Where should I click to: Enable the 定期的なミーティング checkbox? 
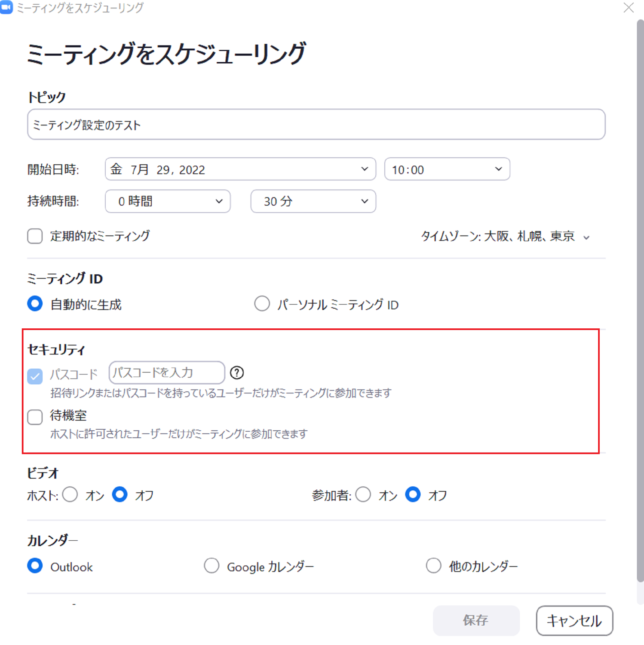point(35,236)
